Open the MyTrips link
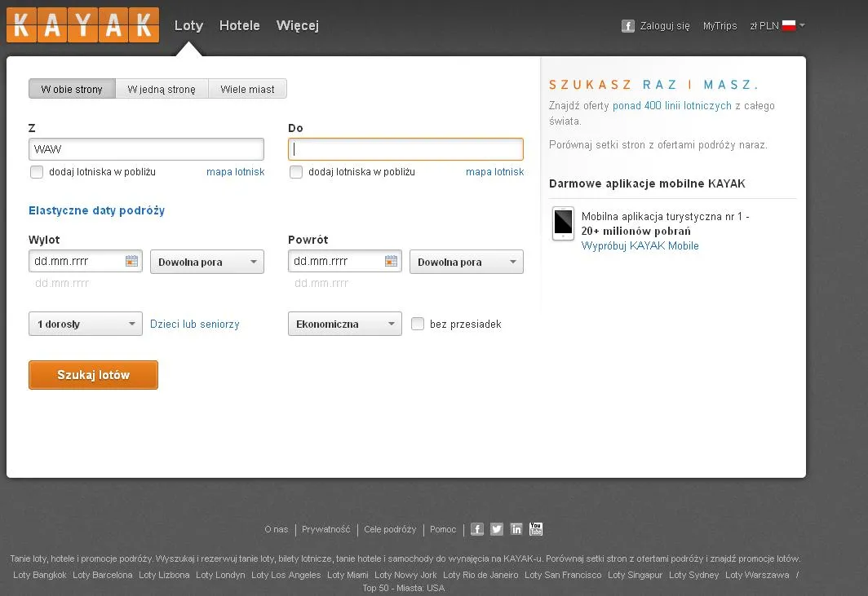868x596 pixels. click(720, 26)
